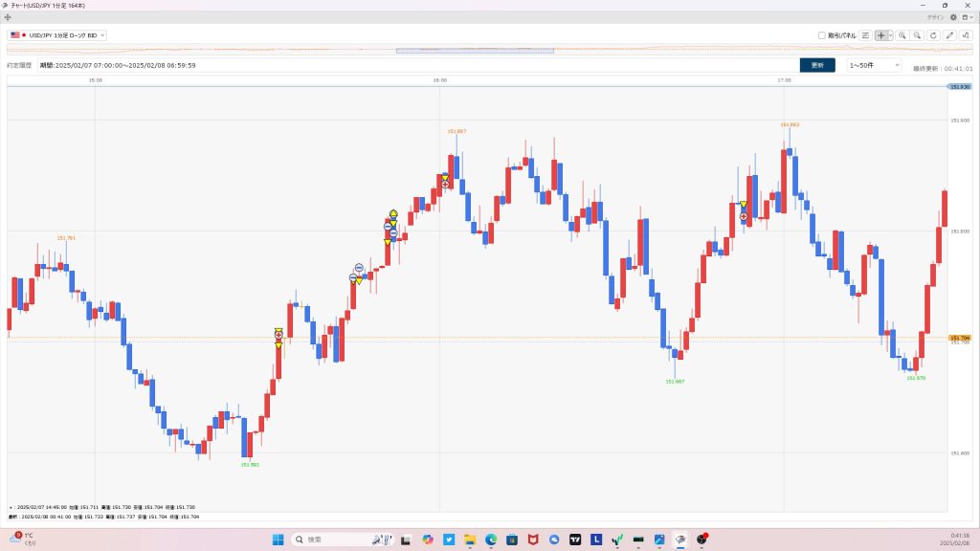Open the gear settings icon
980x551 pixels.
pyautogui.click(x=953, y=17)
